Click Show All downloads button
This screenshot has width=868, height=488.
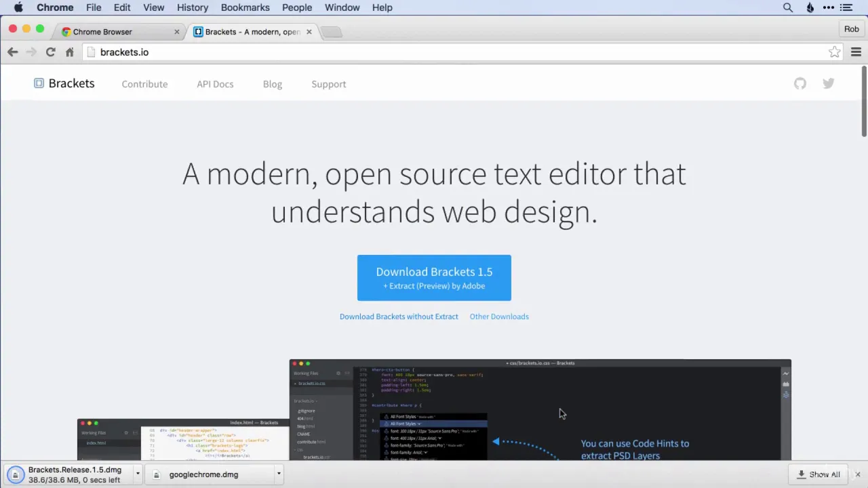pyautogui.click(x=819, y=474)
